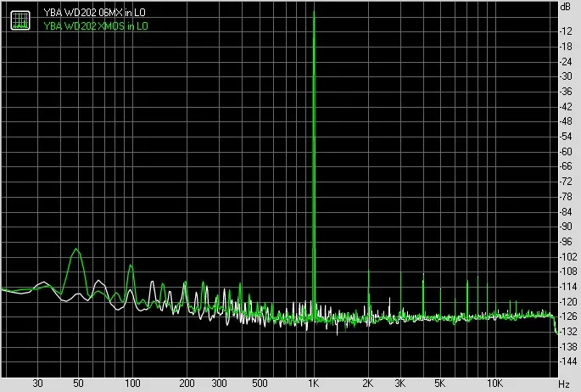
Task: Click the -102 dB scale label
Action: pyautogui.click(x=567, y=256)
